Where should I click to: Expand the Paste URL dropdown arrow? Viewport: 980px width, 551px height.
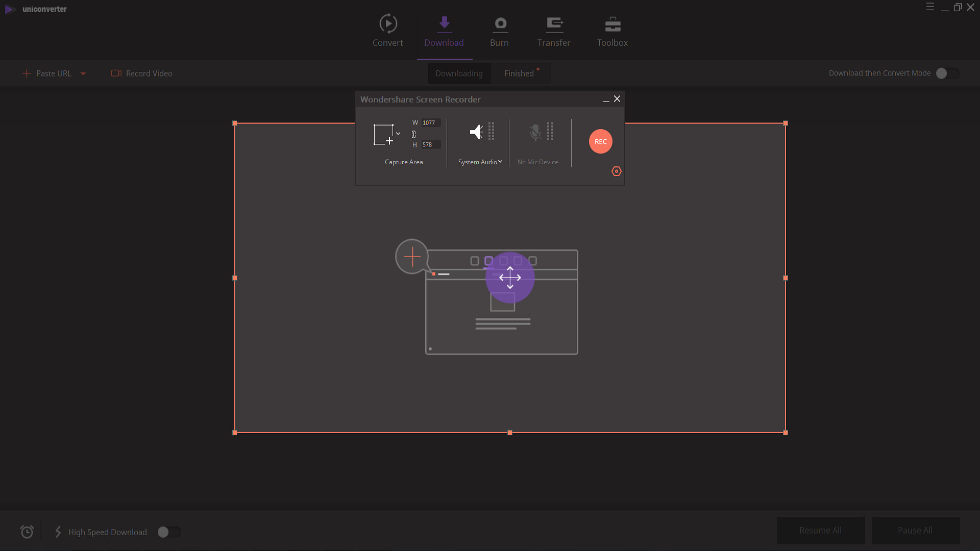[83, 73]
